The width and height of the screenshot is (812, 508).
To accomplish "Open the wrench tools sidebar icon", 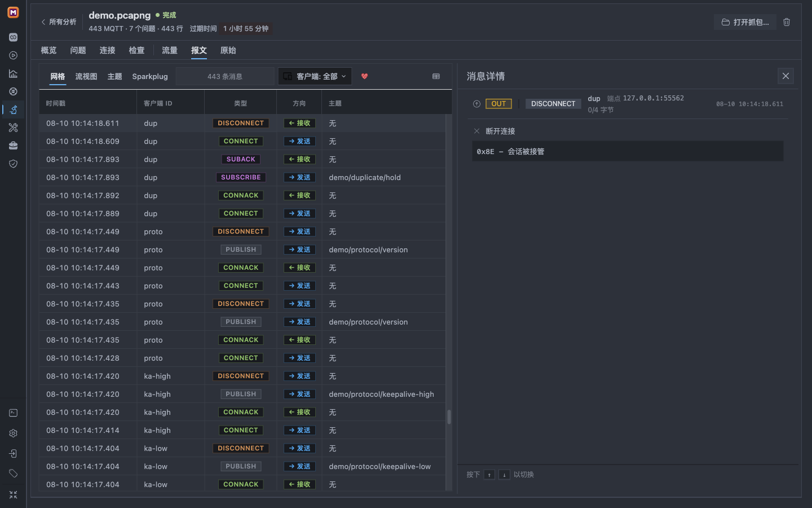I will click(x=13, y=128).
